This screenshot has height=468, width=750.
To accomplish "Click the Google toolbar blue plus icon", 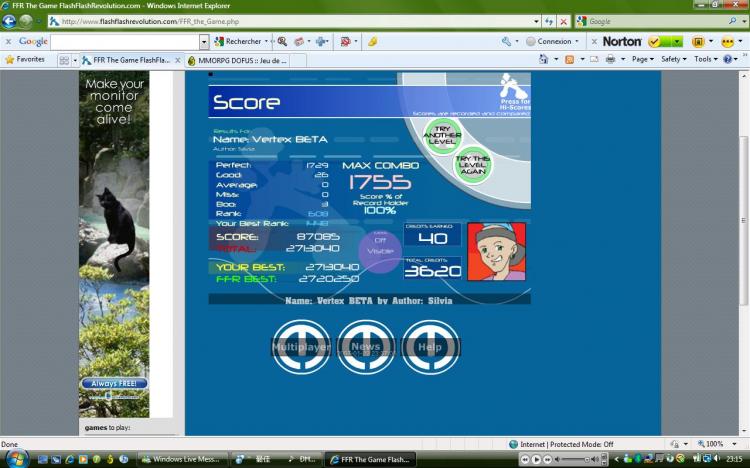I will tap(320, 42).
